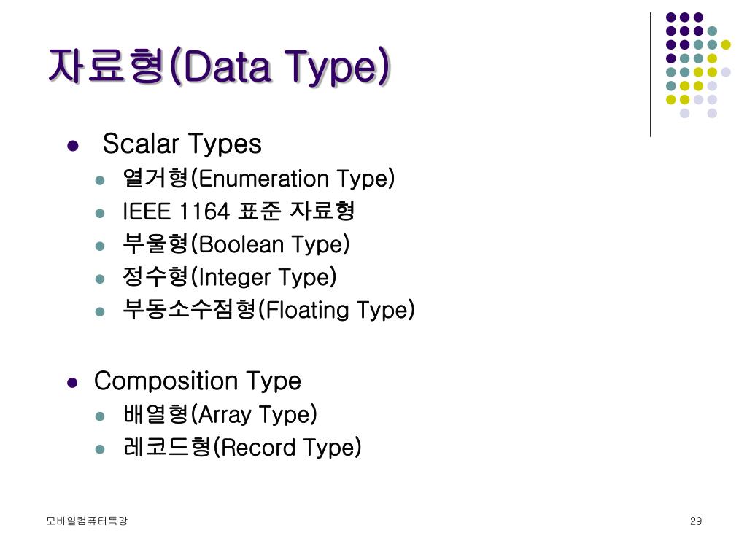Select the Composition Type heading

coord(198,381)
